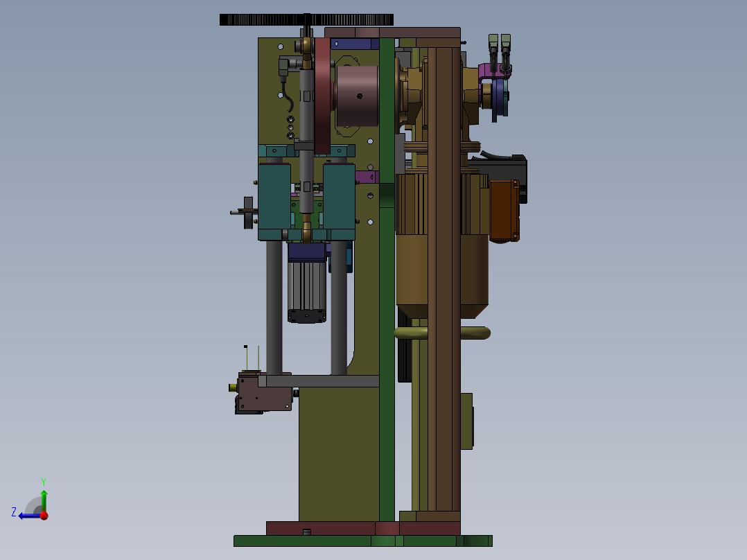Viewport: 747px width, 560px height.
Task: Select the gray horizontal platform bar
Action: pyautogui.click(x=319, y=380)
